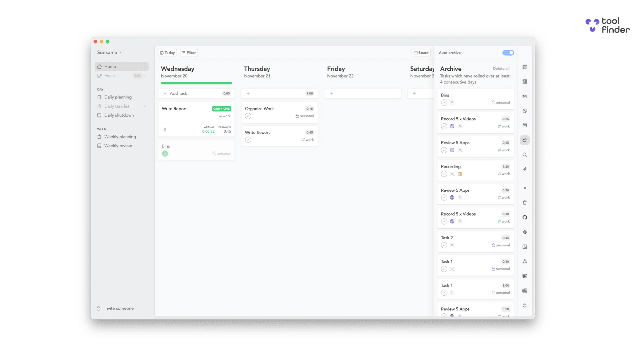Select the archive box icon in the sidebar
This screenshot has height=362, width=644.
pyautogui.click(x=525, y=125)
